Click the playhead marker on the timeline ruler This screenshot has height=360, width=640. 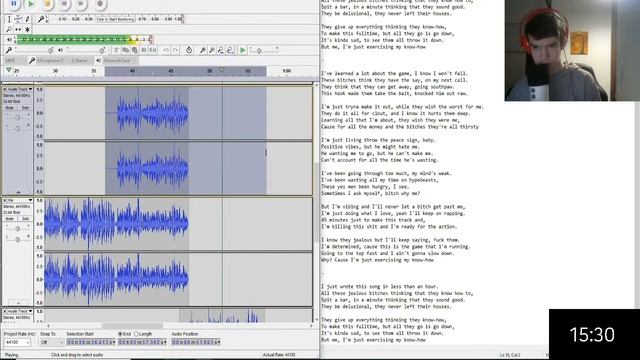tap(222, 70)
